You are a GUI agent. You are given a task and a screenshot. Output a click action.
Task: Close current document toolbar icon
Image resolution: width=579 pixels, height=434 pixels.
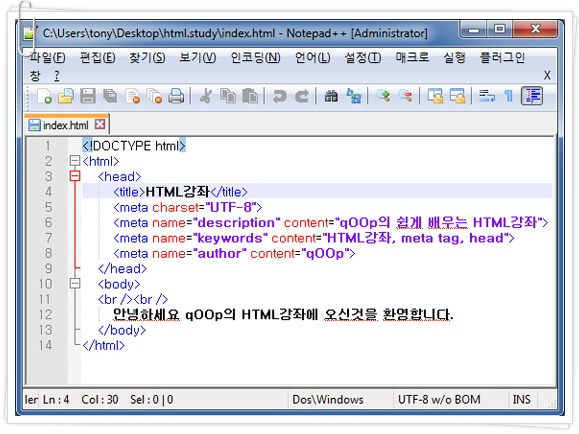[x=132, y=96]
